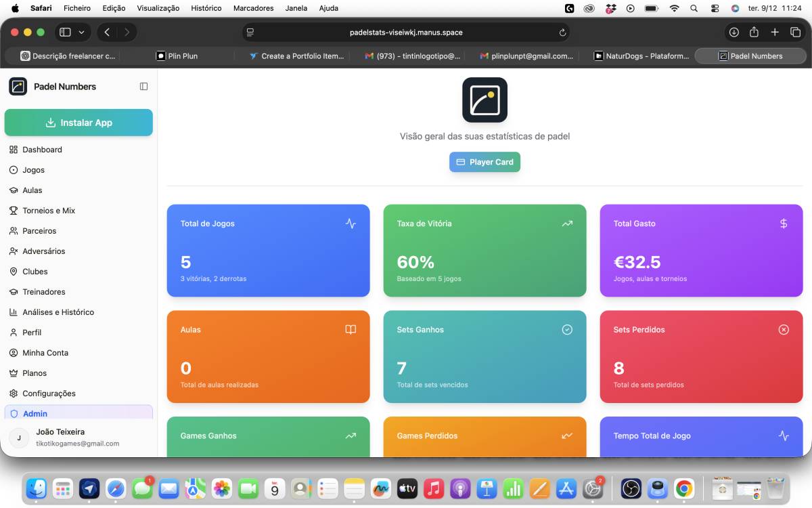Switch to the tintinlogotipo Gmail tab
This screenshot has width=812, height=508.
click(412, 56)
